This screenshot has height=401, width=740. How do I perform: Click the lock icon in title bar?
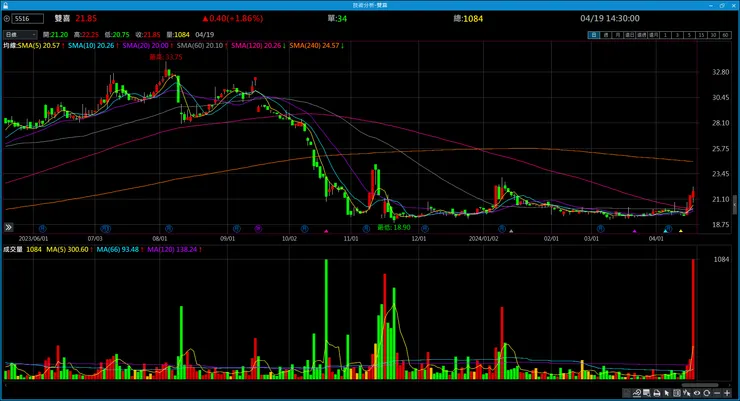click(5, 5)
